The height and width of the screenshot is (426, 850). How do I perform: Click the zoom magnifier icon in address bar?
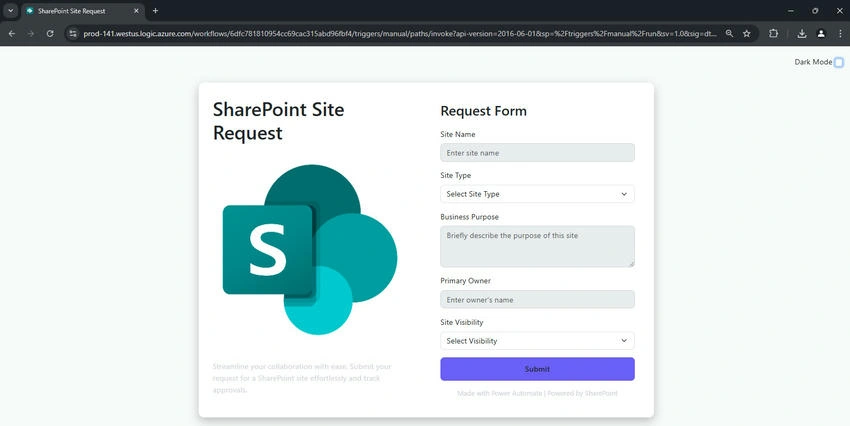(x=729, y=34)
